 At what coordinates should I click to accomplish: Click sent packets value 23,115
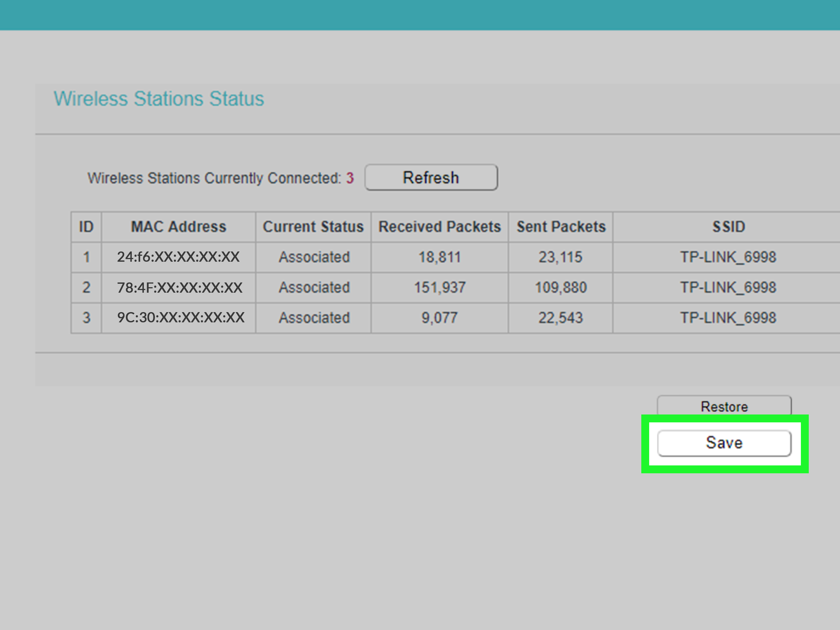[x=560, y=257]
